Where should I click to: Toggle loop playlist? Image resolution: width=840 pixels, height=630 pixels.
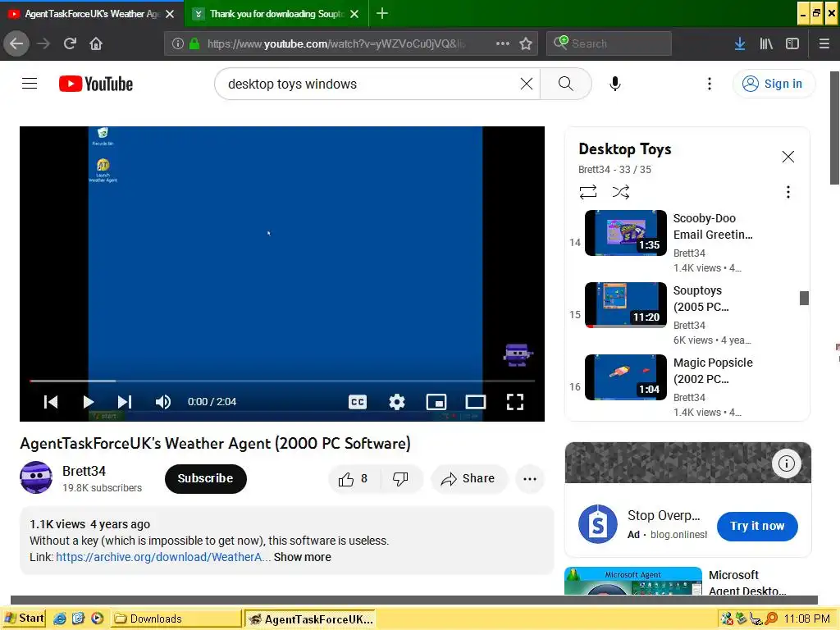coord(588,192)
